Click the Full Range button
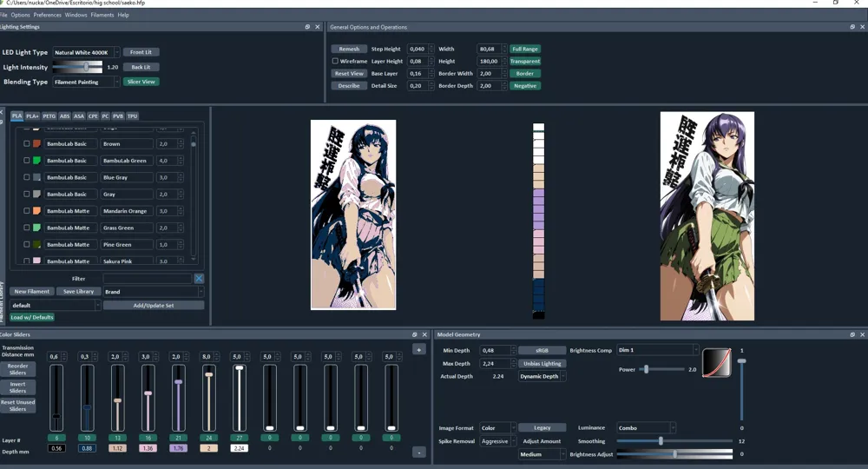The image size is (868, 469). [525, 49]
